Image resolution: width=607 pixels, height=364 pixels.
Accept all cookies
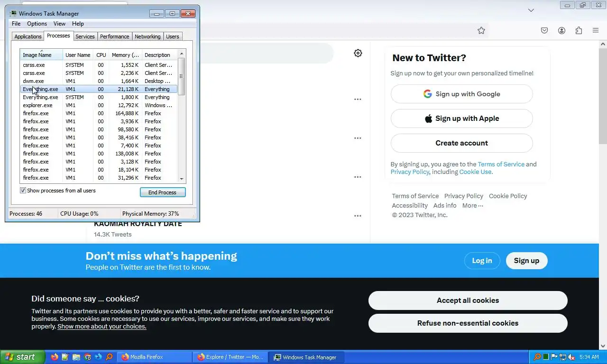coord(468,300)
